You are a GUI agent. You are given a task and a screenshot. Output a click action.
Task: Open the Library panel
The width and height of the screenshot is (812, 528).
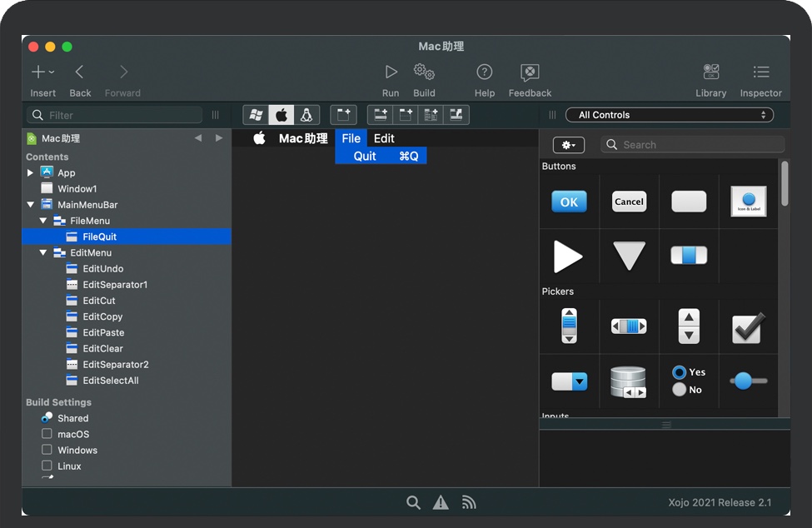point(710,73)
